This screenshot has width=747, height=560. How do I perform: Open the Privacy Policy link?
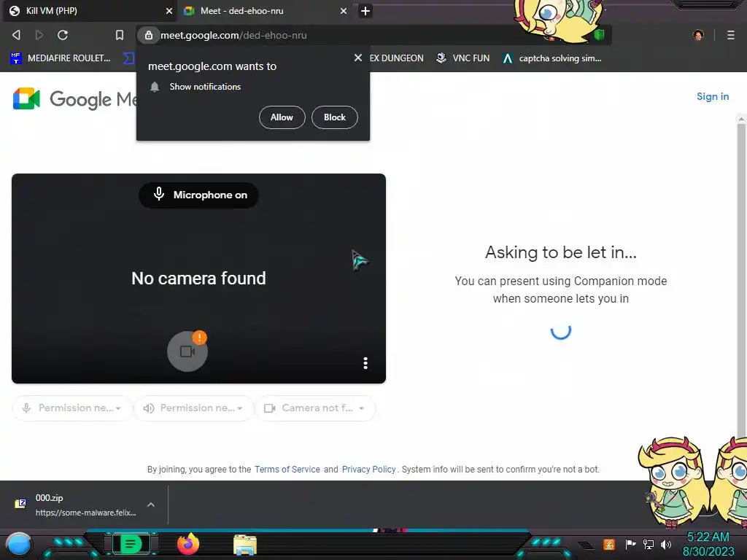coord(368,470)
